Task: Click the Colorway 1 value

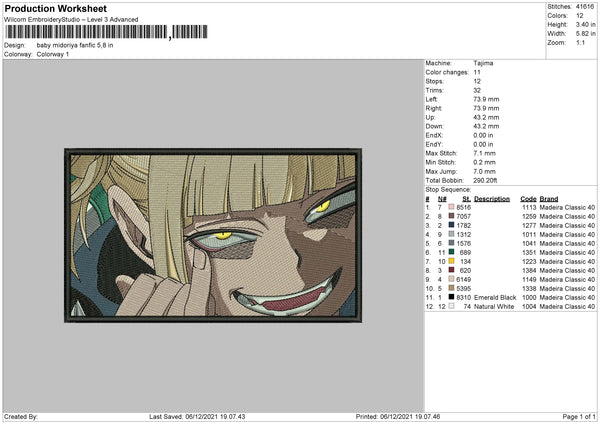Action: coord(53,54)
